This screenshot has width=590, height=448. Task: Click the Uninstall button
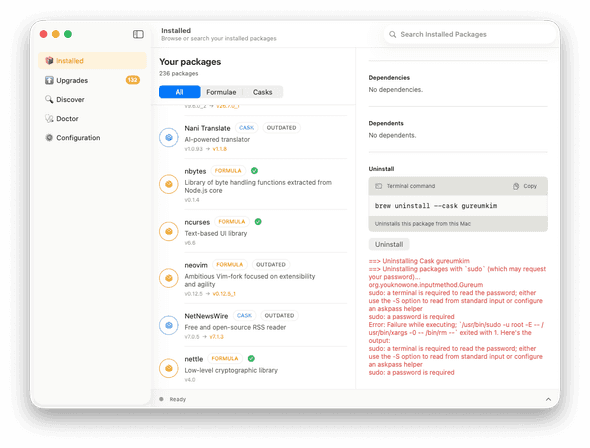(389, 245)
